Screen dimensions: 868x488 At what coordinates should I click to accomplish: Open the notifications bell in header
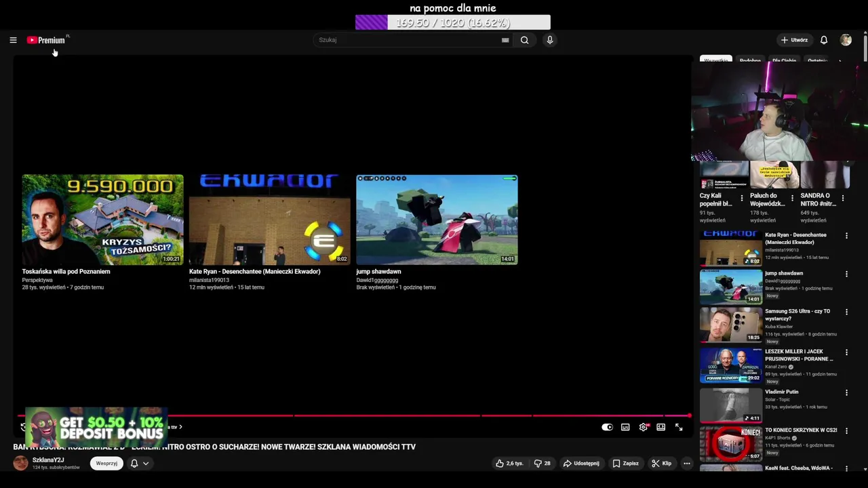pyautogui.click(x=824, y=40)
